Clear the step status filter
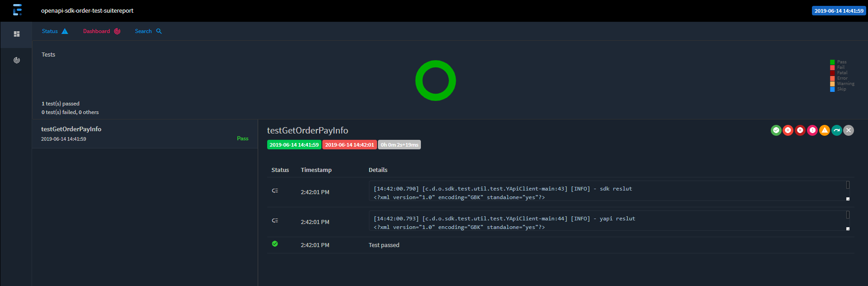 (x=849, y=130)
